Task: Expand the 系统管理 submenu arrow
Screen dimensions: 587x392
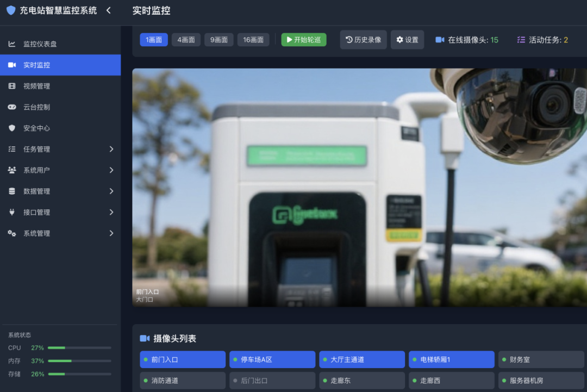Action: [111, 233]
